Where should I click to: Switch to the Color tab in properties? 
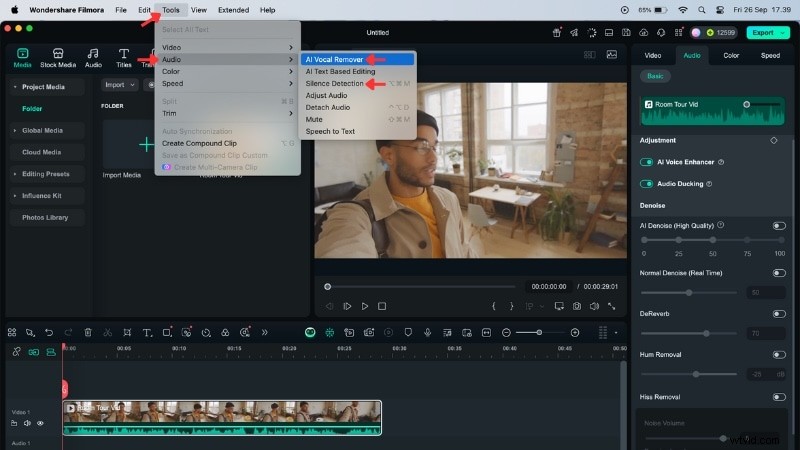point(731,55)
